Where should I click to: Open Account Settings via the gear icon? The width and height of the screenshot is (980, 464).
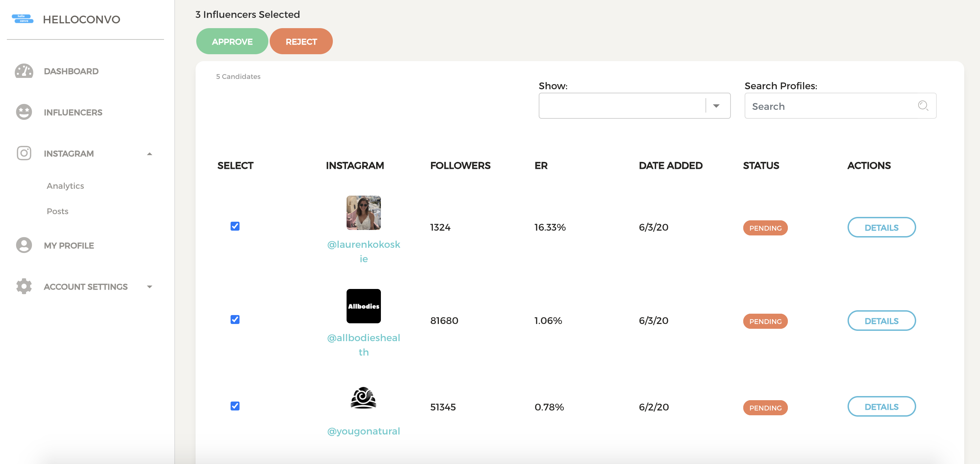pos(24,287)
